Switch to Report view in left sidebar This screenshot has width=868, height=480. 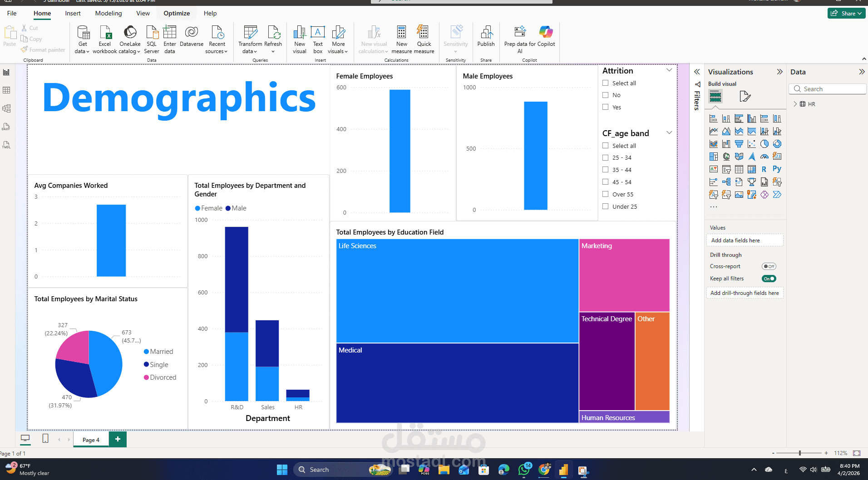tap(6, 72)
